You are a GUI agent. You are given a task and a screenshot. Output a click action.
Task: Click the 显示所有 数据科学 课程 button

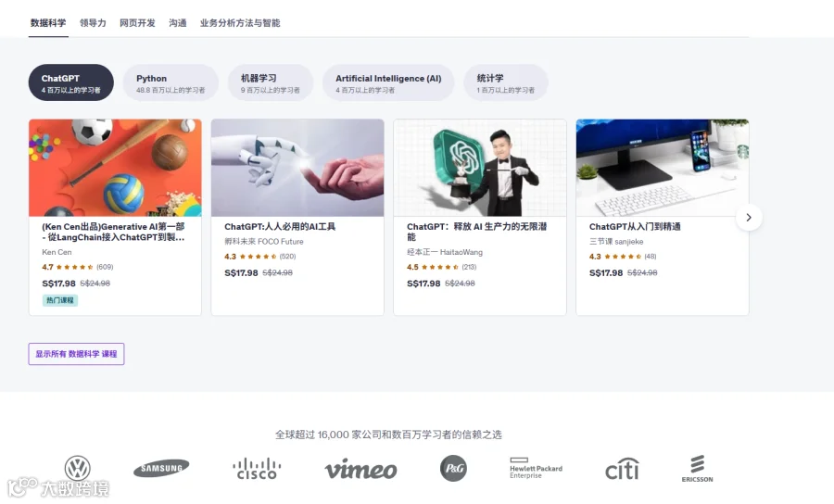[76, 354]
